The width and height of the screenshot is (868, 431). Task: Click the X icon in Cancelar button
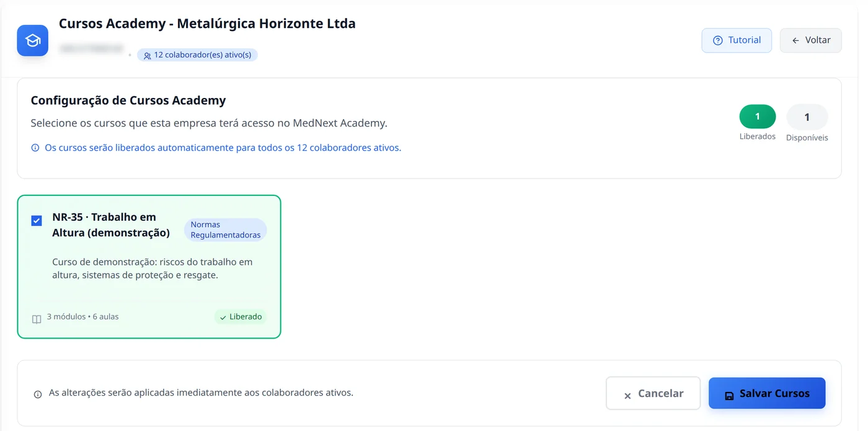point(627,395)
